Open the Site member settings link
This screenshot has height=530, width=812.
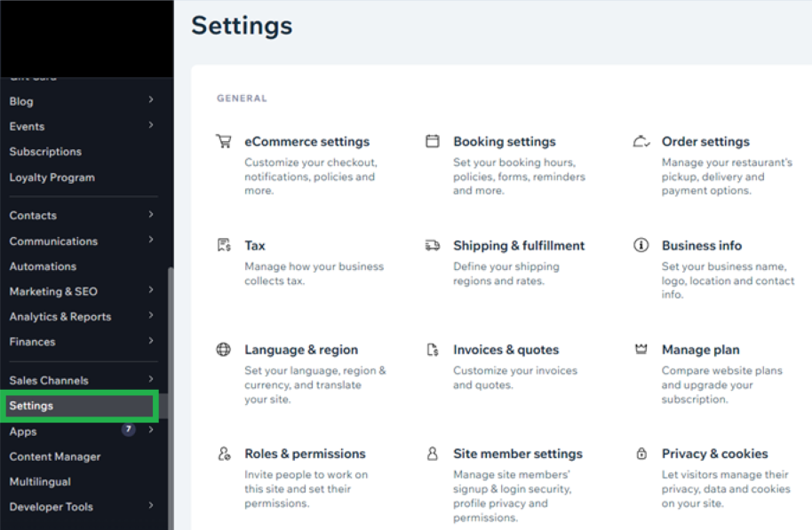tap(517, 454)
